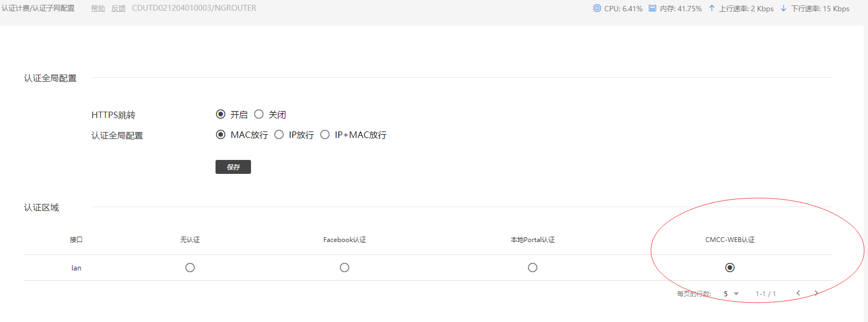
Task: Select IP放行 authentication option
Action: (279, 135)
